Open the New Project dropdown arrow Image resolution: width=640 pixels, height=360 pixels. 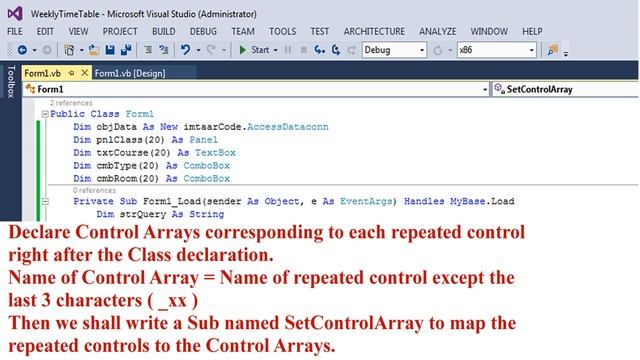82,50
